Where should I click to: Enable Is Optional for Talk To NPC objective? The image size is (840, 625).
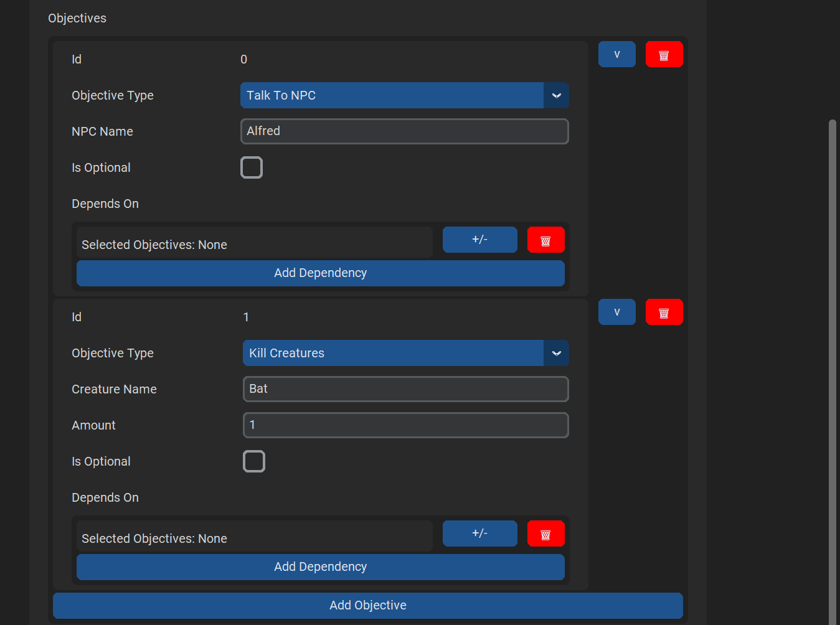[x=252, y=167]
